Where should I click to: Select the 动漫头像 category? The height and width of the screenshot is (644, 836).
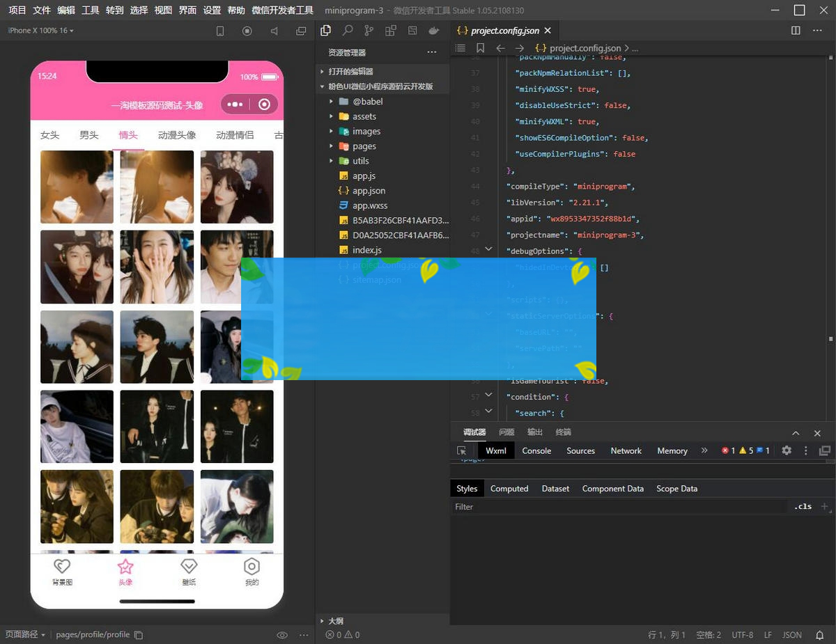[177, 135]
